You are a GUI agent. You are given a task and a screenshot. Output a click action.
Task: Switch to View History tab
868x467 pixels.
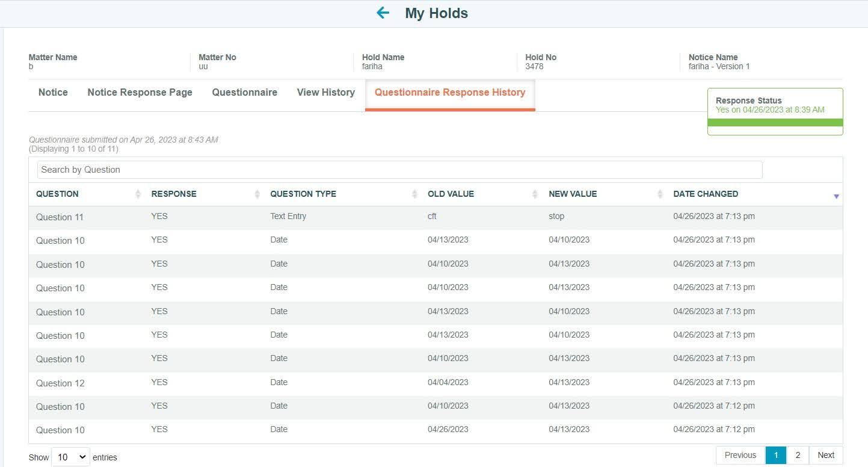pyautogui.click(x=325, y=93)
